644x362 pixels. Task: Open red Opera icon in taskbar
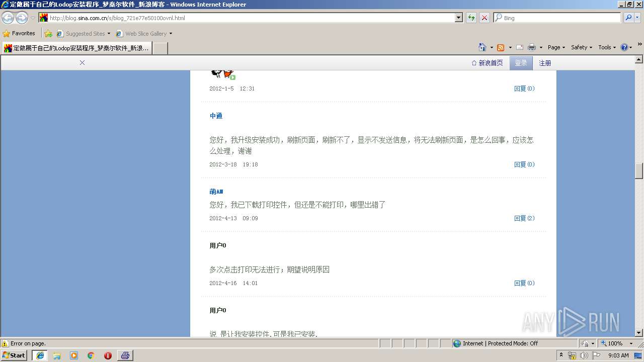pyautogui.click(x=108, y=355)
